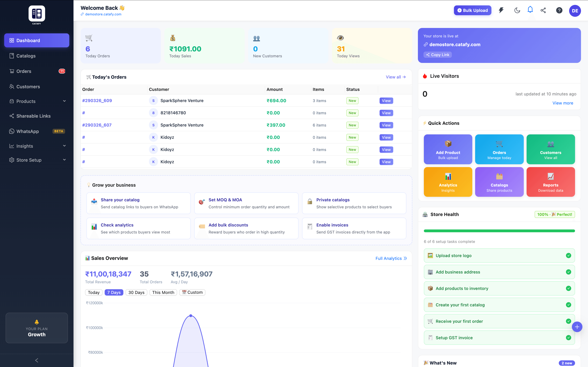Open notifications via the bell icon
This screenshot has height=367, width=588.
point(530,10)
